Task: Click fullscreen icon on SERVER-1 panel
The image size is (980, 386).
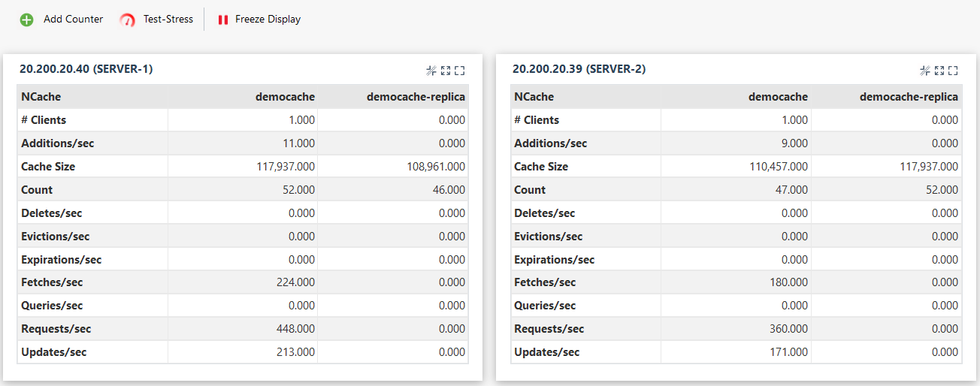Action: point(460,71)
